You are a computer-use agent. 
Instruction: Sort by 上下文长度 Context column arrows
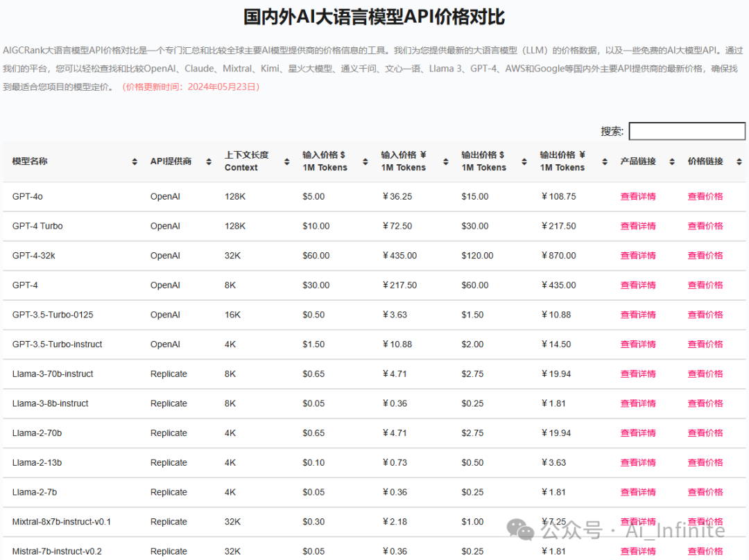[x=286, y=162]
